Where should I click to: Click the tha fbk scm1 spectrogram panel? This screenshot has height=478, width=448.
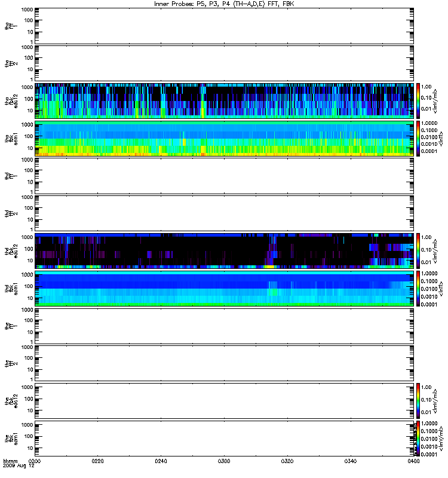pos(225,139)
